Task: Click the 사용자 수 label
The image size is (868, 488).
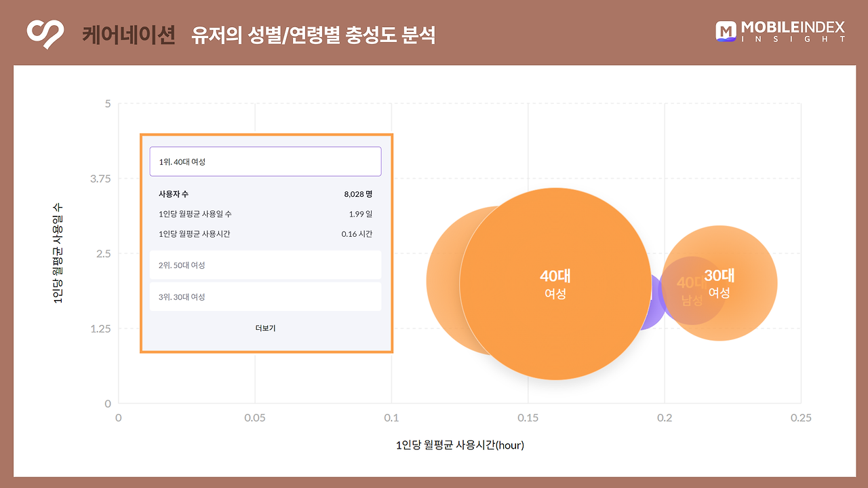Action: [174, 194]
